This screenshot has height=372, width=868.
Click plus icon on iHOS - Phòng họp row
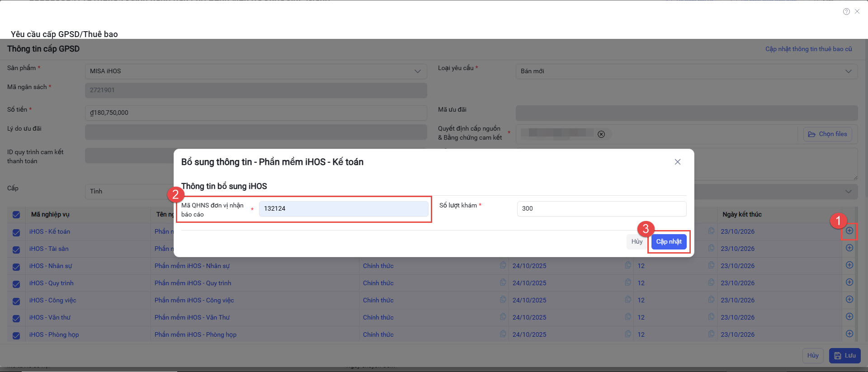[x=849, y=334]
